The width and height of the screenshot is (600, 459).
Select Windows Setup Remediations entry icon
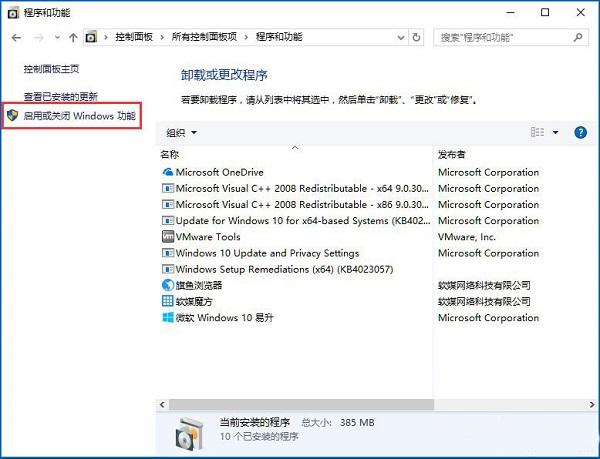(168, 269)
